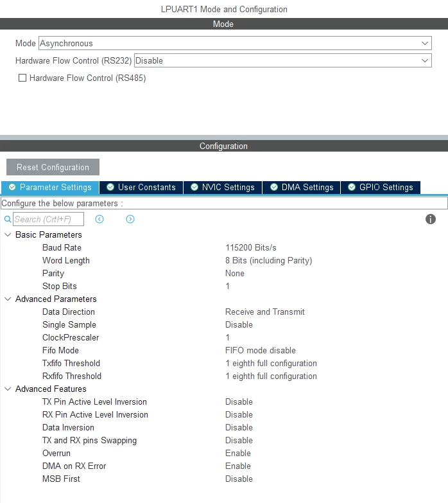Click TX and RX pins Swapping Disable value
Image resolution: width=448 pixels, height=503 pixels.
(x=239, y=440)
